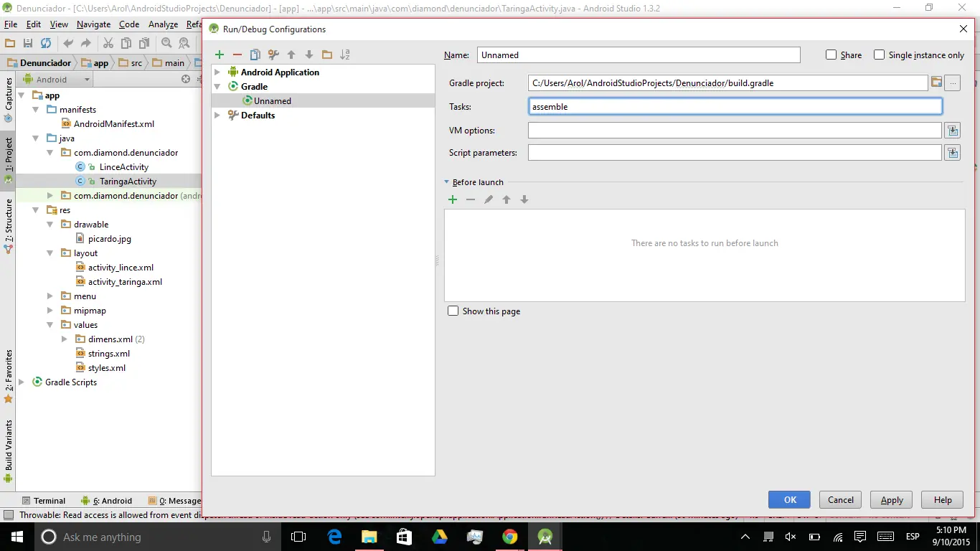Open the Analyze menu
The height and width of the screenshot is (551, 980).
point(163,24)
